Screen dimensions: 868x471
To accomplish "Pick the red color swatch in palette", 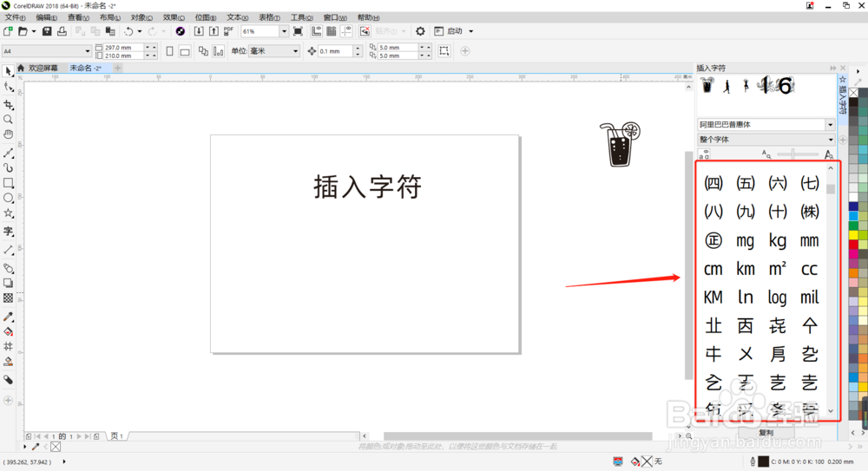I will click(x=853, y=244).
